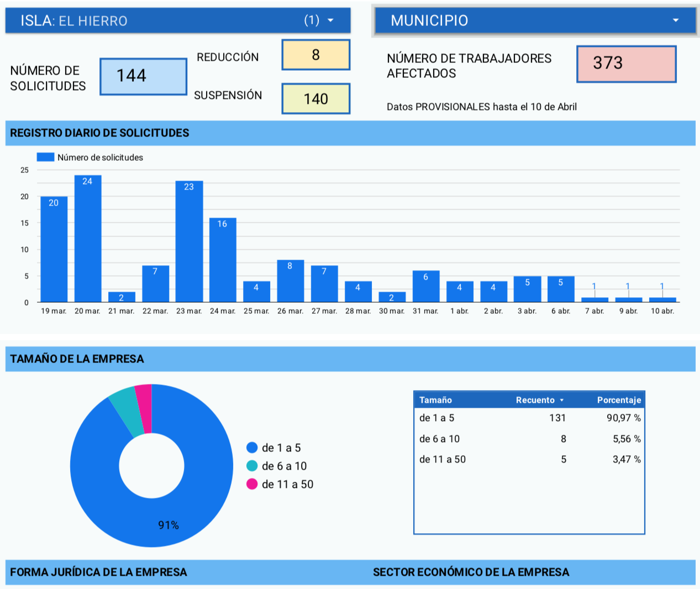Click the TAMAÑO DE LA EMPRESA header
This screenshot has width=700, height=589.
click(x=77, y=359)
